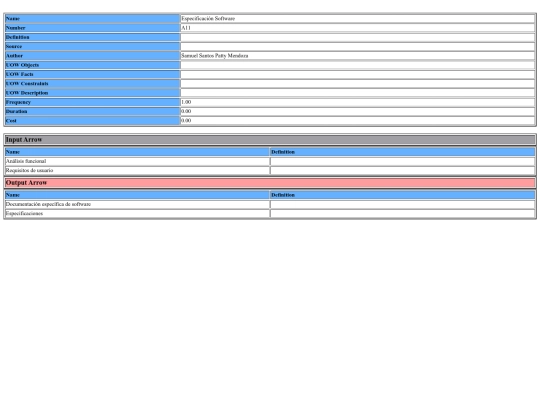Select the Name label cell in first table
540x405 pixels.
point(93,19)
